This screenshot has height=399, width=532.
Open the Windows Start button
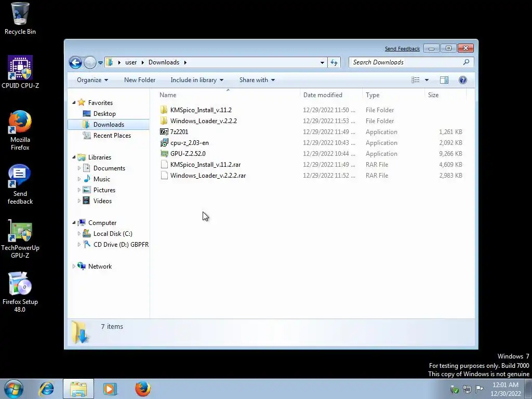click(x=14, y=389)
